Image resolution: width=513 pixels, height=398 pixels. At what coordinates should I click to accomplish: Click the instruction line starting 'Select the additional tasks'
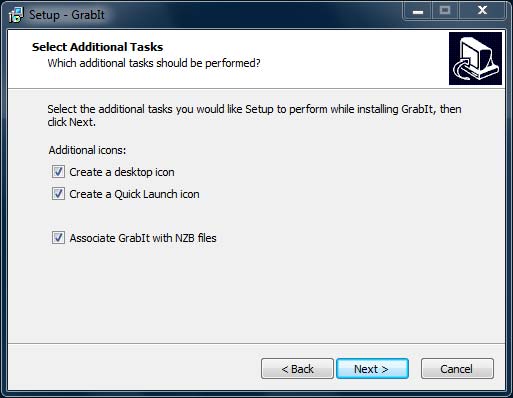point(254,109)
